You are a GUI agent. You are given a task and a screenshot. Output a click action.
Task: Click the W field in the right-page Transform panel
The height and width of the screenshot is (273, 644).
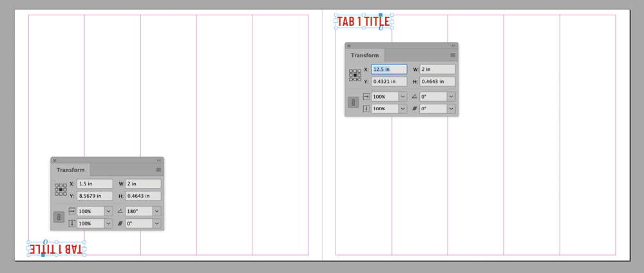coord(437,70)
